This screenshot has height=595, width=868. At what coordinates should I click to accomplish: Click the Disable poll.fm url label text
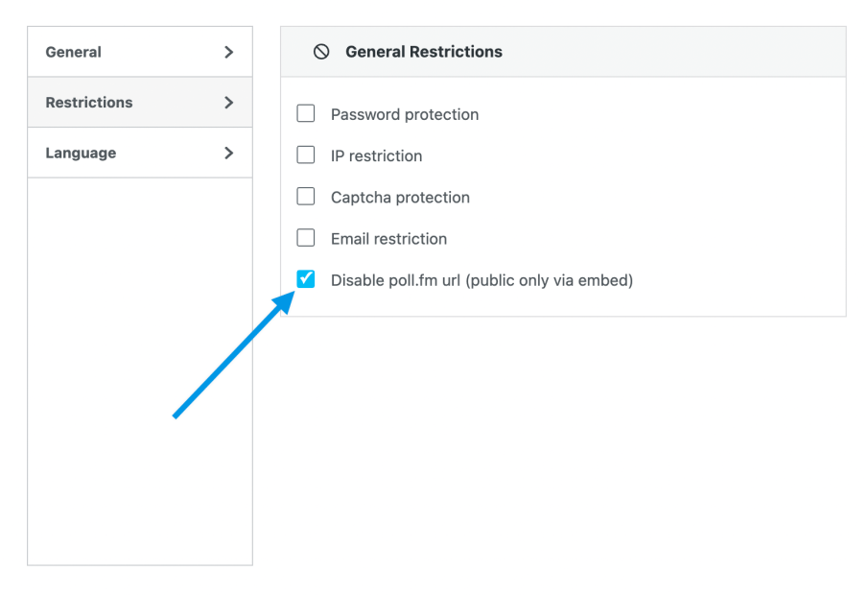click(481, 280)
